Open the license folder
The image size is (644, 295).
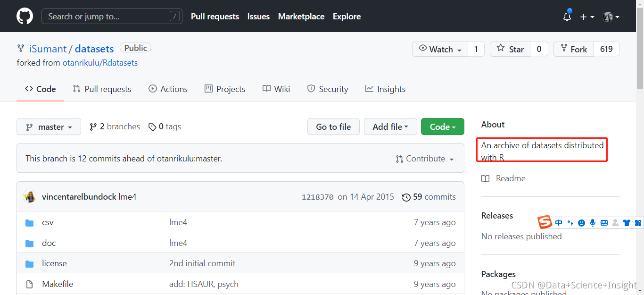point(54,263)
